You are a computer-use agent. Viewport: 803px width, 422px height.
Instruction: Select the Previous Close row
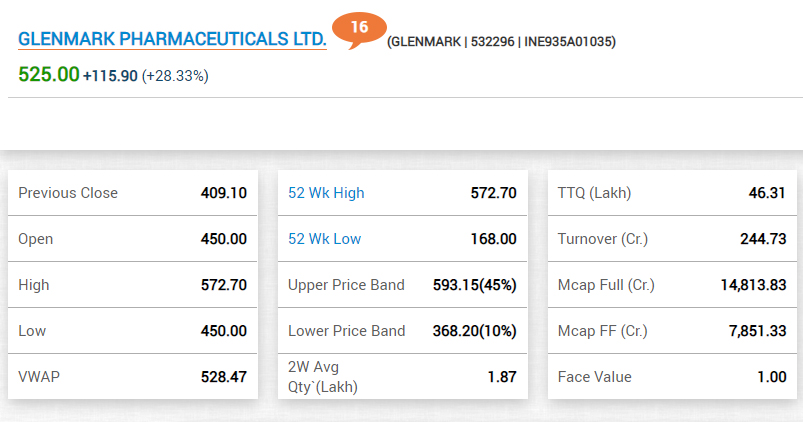[133, 193]
